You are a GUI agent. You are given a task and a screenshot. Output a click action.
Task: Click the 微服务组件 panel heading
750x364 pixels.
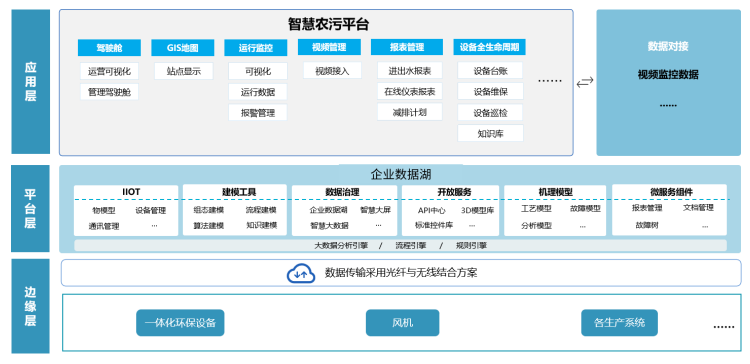tap(671, 192)
